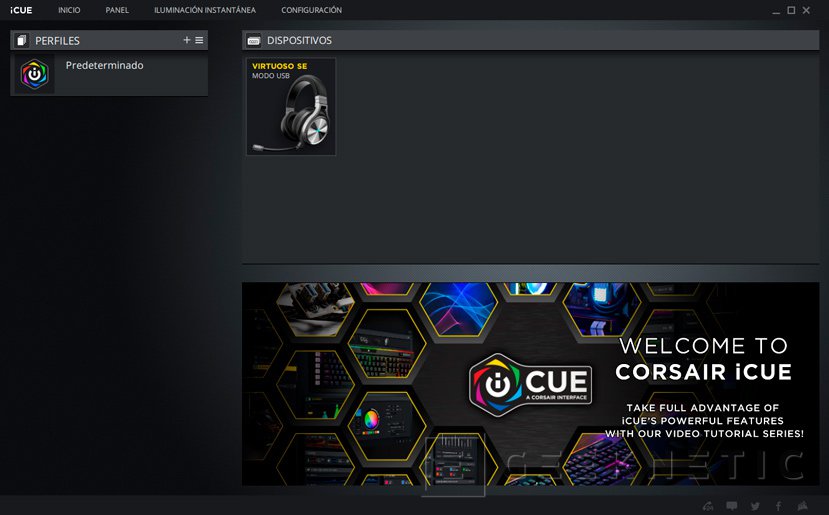
Task: Select the Predeterminado profile icon
Action: (x=34, y=74)
